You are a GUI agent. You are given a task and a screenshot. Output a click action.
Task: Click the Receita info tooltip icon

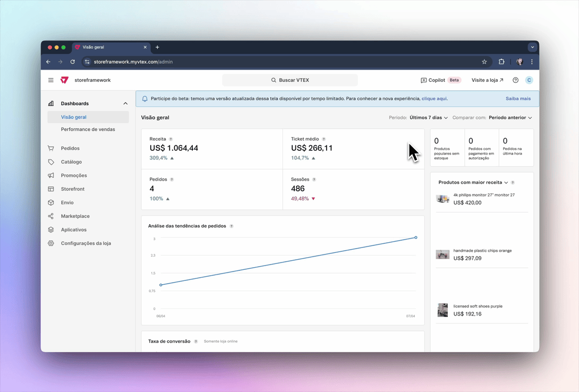tap(171, 139)
